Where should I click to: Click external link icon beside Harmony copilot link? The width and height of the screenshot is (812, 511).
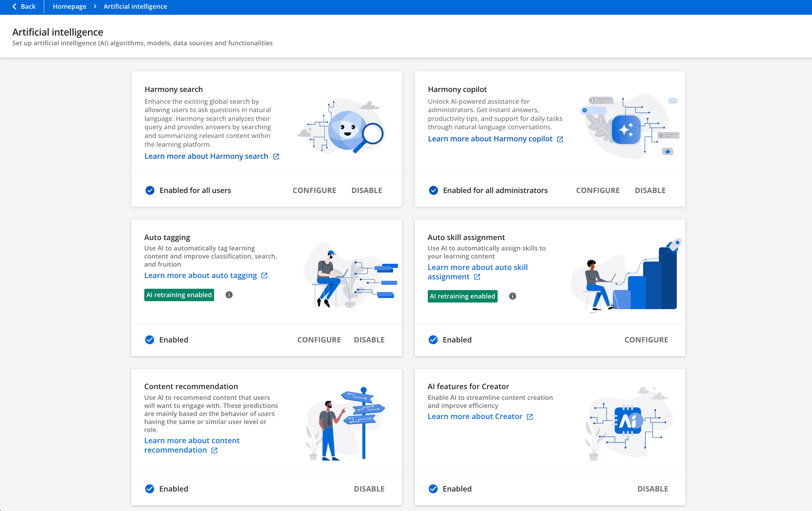point(560,139)
